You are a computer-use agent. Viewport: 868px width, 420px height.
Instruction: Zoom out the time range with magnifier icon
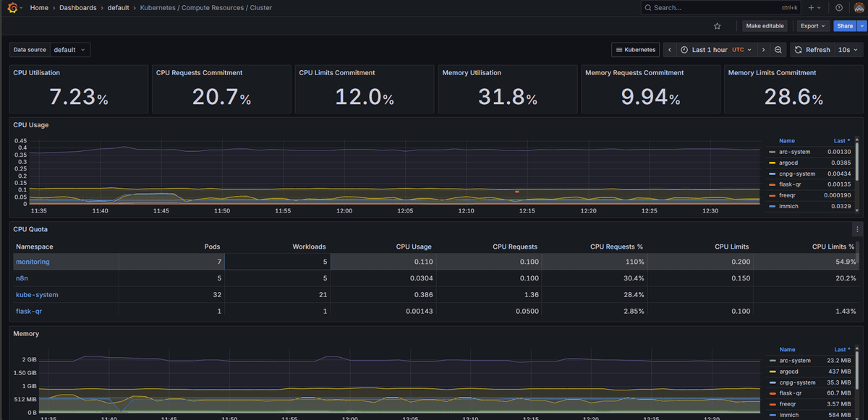(x=778, y=49)
